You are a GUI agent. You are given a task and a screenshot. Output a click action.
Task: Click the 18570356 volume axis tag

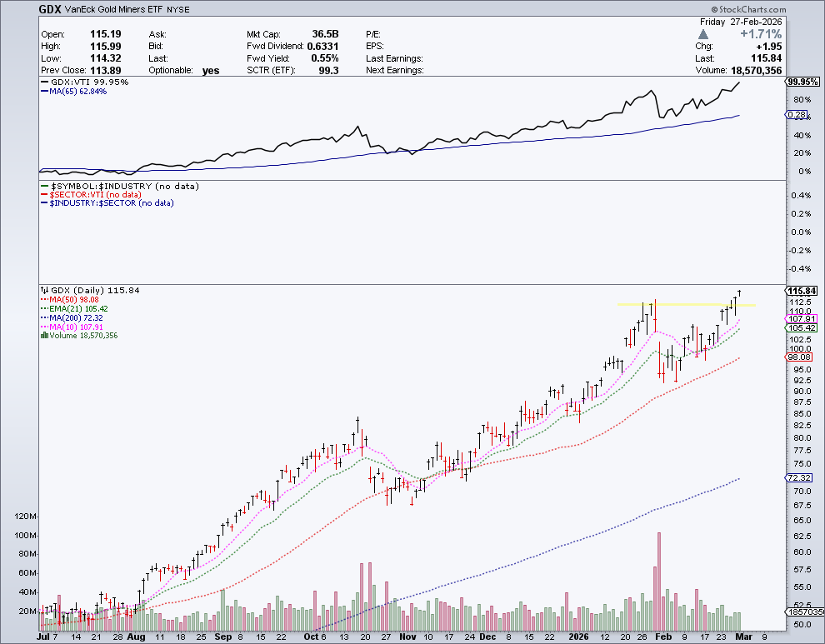click(x=805, y=612)
